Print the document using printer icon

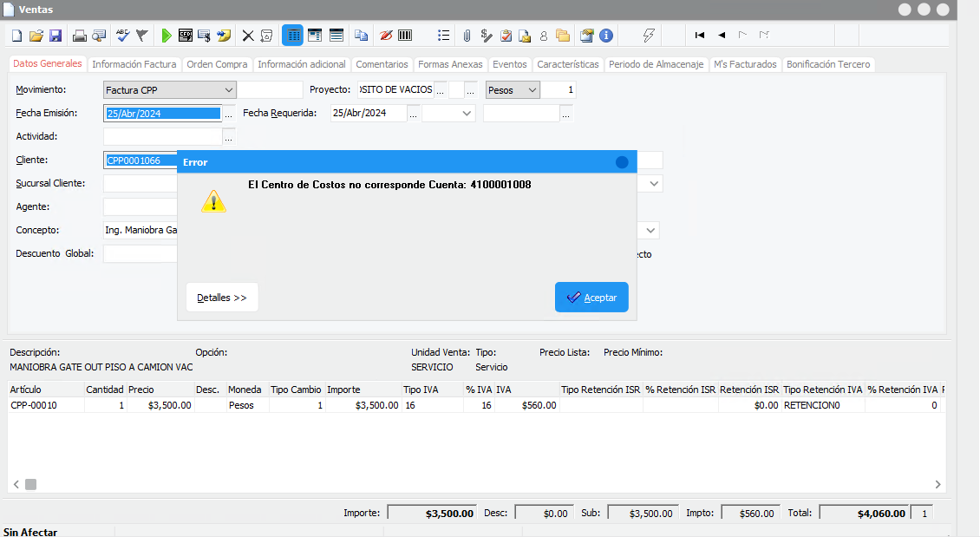(x=78, y=35)
